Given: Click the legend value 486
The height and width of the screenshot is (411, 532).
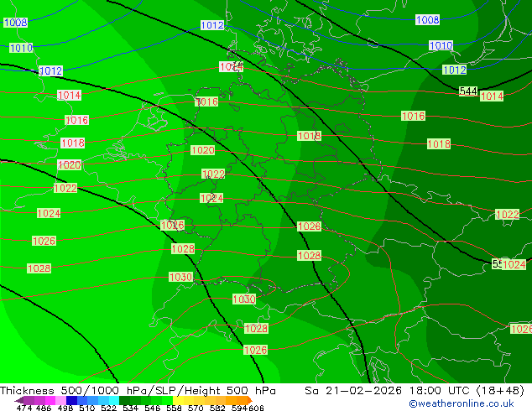Looking at the screenshot, I should (44, 408).
